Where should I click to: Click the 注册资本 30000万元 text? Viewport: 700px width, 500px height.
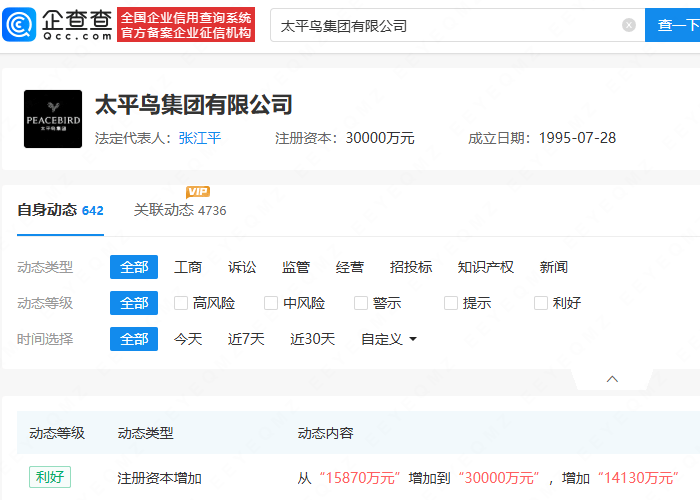[345, 138]
